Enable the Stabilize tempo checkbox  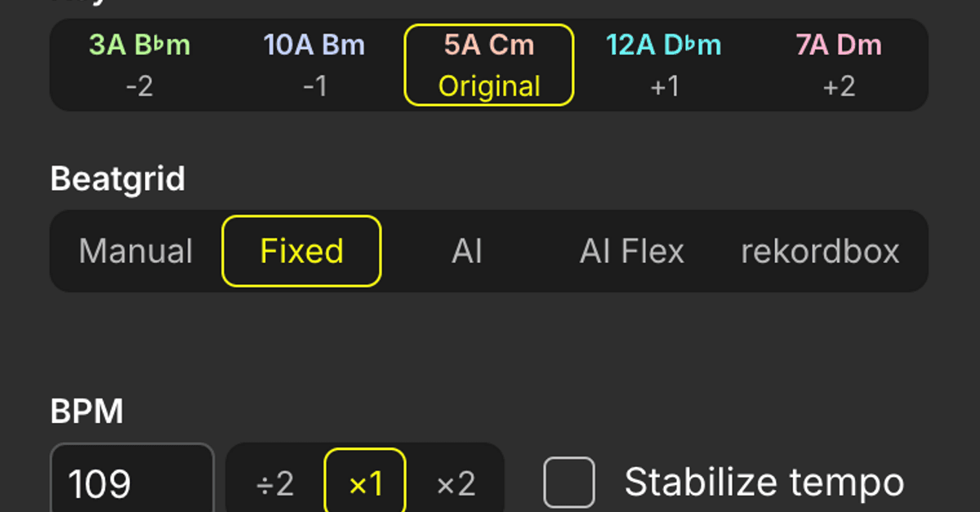[x=569, y=483]
